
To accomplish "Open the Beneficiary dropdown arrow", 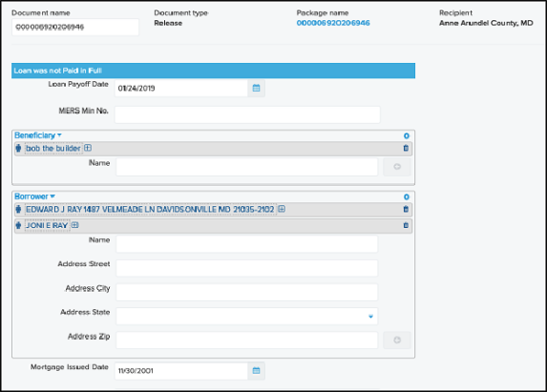I will 59,135.
